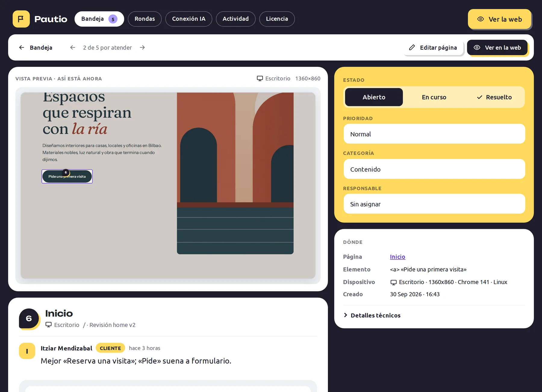Switch to Conexión IA tab
The height and width of the screenshot is (392, 542).
point(188,19)
